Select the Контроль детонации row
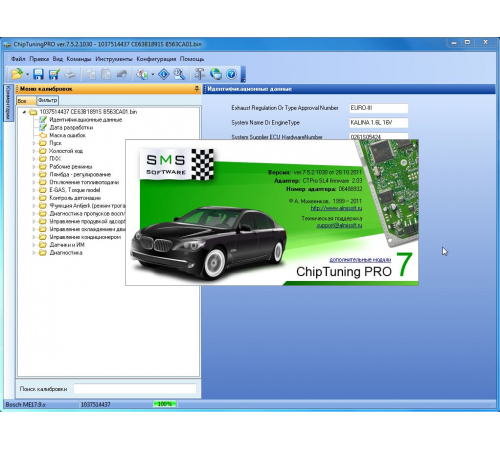Image resolution: width=500 pixels, height=450 pixels. pyautogui.click(x=75, y=198)
